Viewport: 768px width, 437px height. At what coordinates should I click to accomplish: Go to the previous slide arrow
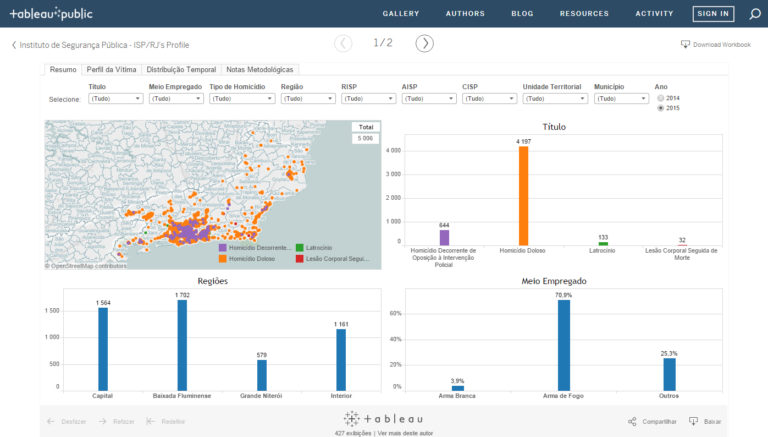pyautogui.click(x=343, y=44)
